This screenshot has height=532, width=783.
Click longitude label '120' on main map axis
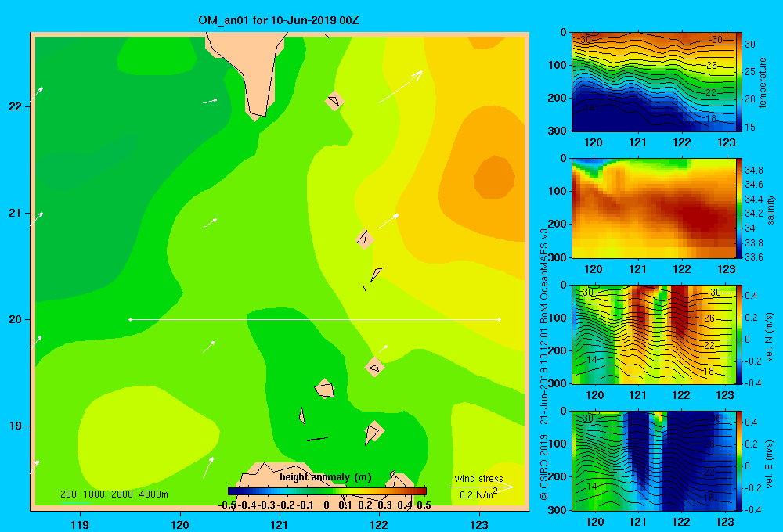coord(180,524)
